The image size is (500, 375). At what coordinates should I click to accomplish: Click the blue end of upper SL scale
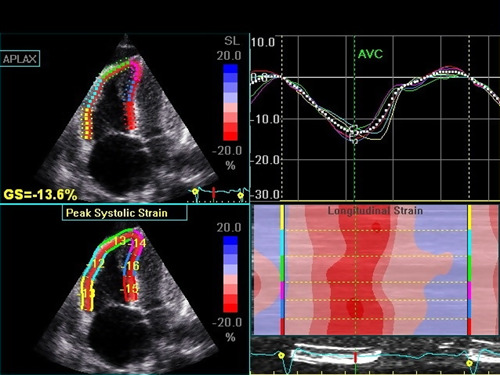pos(230,69)
